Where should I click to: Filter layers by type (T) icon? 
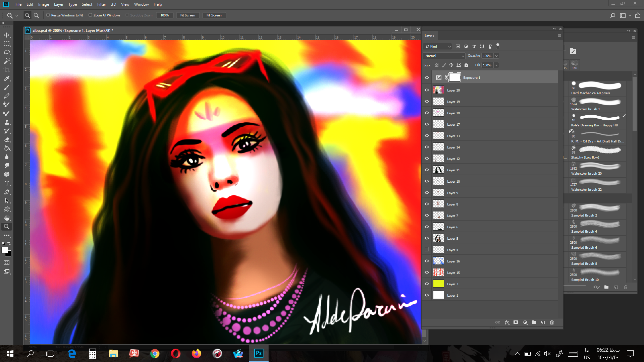tap(474, 47)
